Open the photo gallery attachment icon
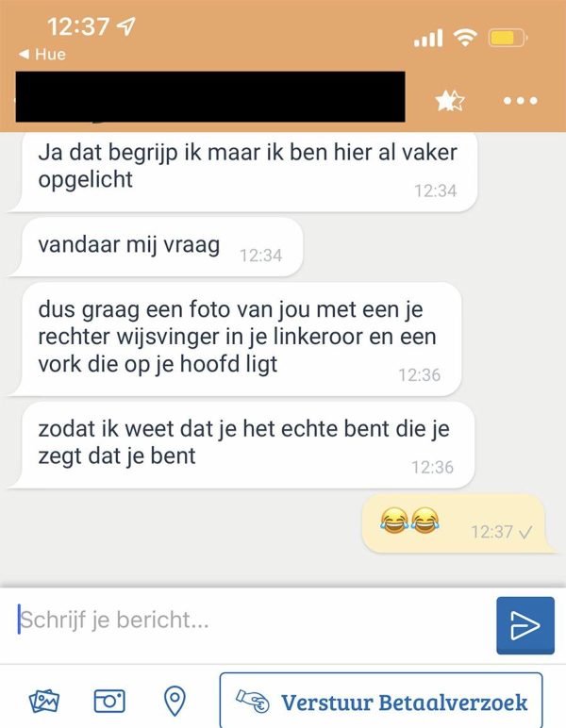This screenshot has height=728, width=566. pos(44,701)
